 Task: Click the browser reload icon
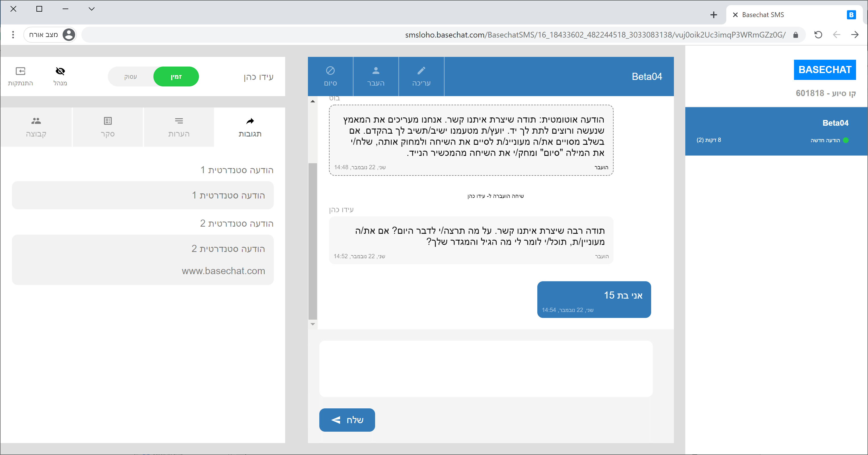point(818,35)
